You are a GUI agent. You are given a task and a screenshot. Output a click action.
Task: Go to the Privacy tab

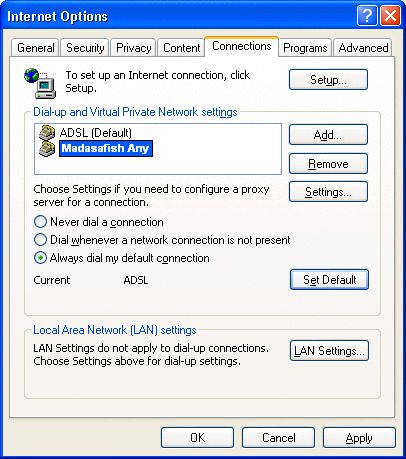133,48
